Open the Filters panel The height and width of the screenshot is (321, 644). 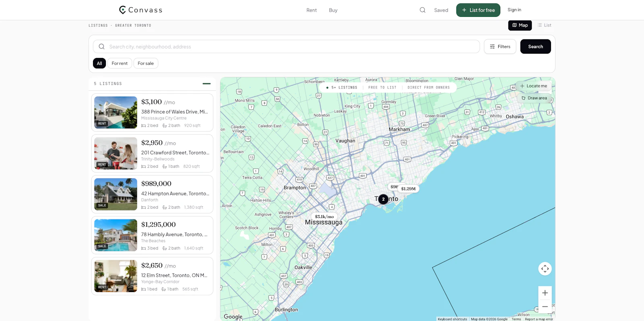pos(500,47)
